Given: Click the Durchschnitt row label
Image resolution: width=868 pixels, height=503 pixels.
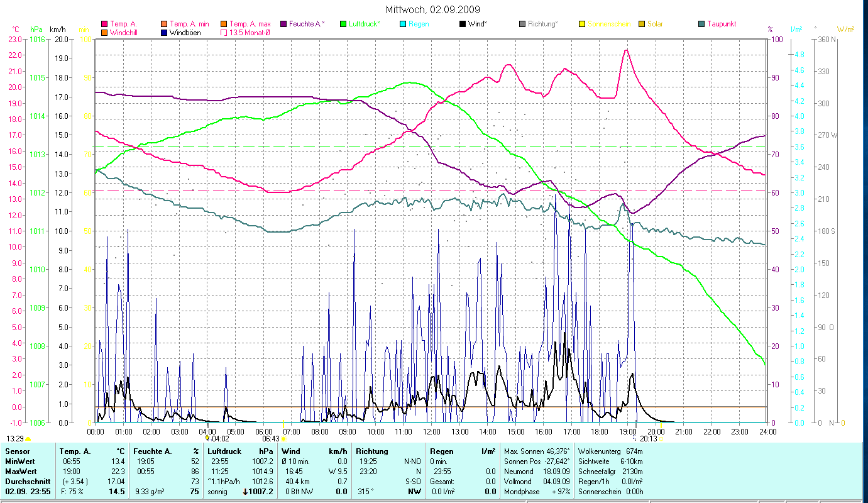Looking at the screenshot, I should [x=27, y=481].
